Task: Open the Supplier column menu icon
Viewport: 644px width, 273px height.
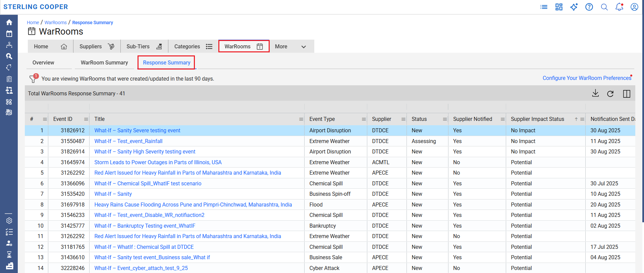Action: coord(404,119)
